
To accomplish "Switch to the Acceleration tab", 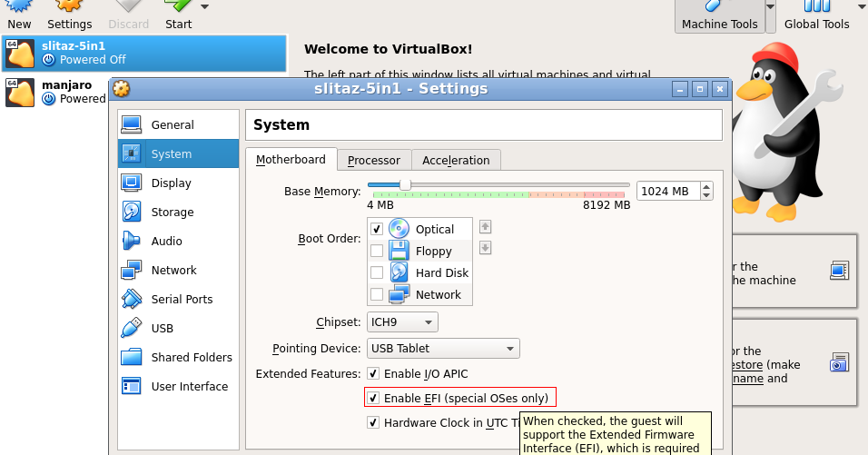I will (x=456, y=160).
